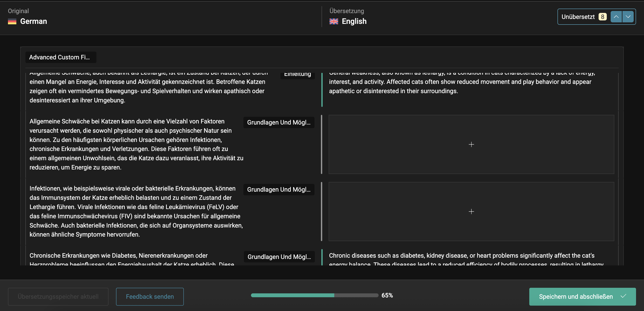
Task: Click Einleitung field label tag
Action: 297,75
